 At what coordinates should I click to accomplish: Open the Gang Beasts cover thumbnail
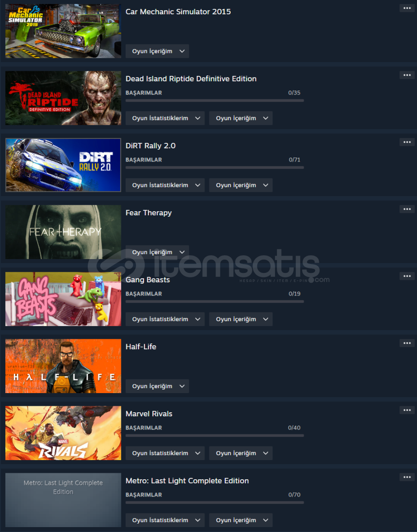pyautogui.click(x=63, y=299)
